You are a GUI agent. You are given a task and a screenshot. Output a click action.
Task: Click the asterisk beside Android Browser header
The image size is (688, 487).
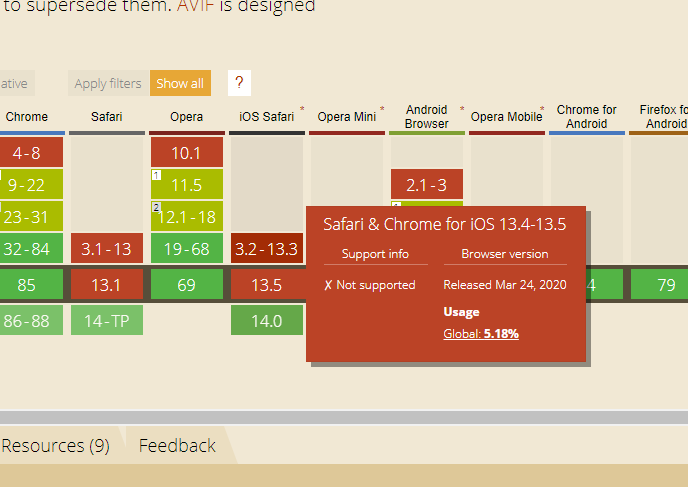pos(462,108)
